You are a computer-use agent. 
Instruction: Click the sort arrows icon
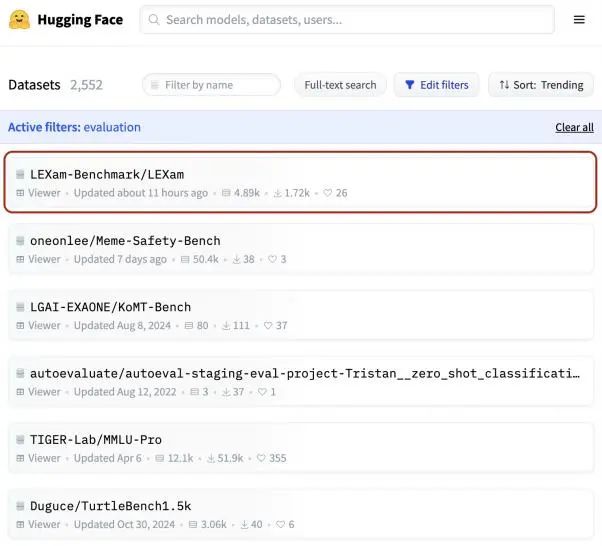(x=504, y=85)
